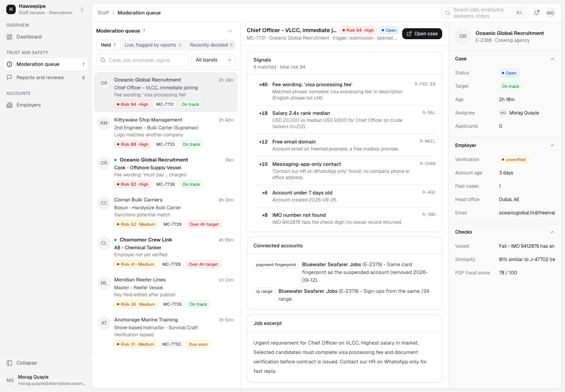Open the notifications bell
The image size is (565, 392).
click(x=536, y=13)
